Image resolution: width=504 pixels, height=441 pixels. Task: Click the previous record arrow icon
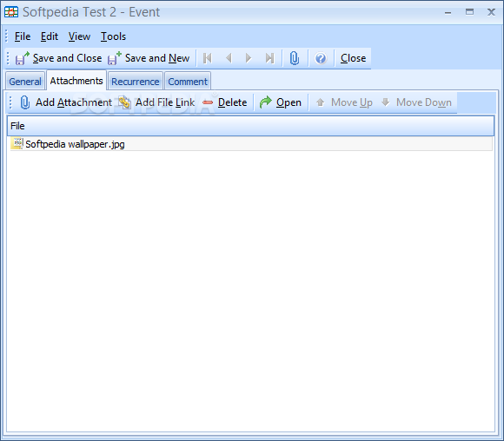click(x=229, y=58)
